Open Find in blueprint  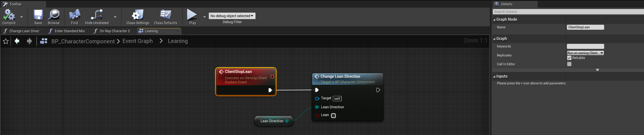74,17
